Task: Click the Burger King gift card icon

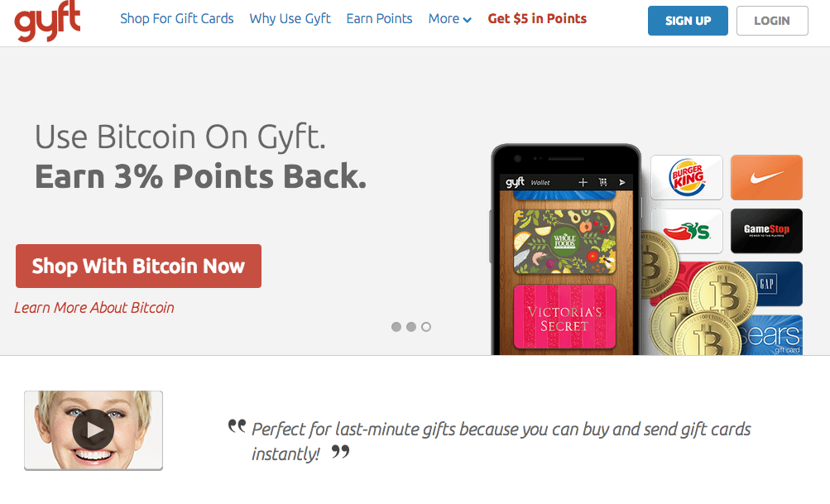Action: pyautogui.click(x=686, y=177)
